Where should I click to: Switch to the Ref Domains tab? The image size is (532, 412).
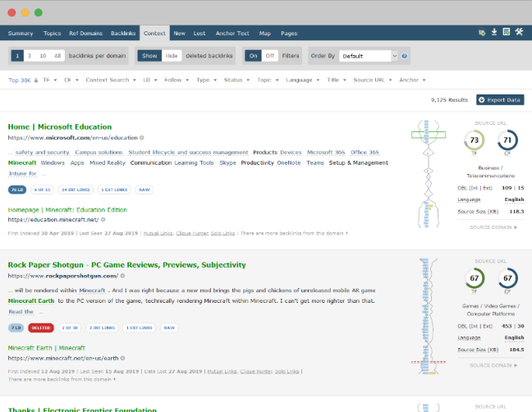[x=86, y=33]
